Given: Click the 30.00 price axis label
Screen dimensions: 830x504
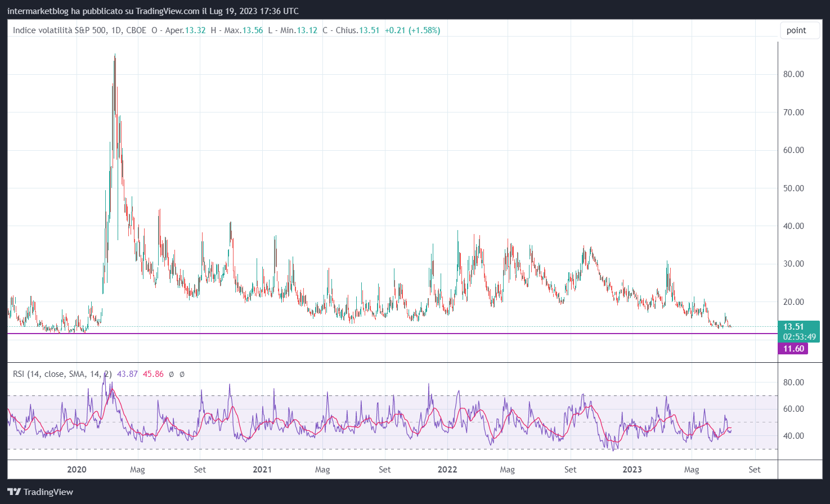Looking at the screenshot, I should 793,264.
